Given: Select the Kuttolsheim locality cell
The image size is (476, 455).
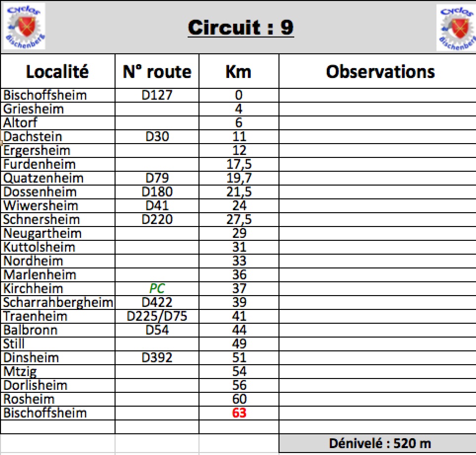Looking at the screenshot, I should [x=58, y=247].
